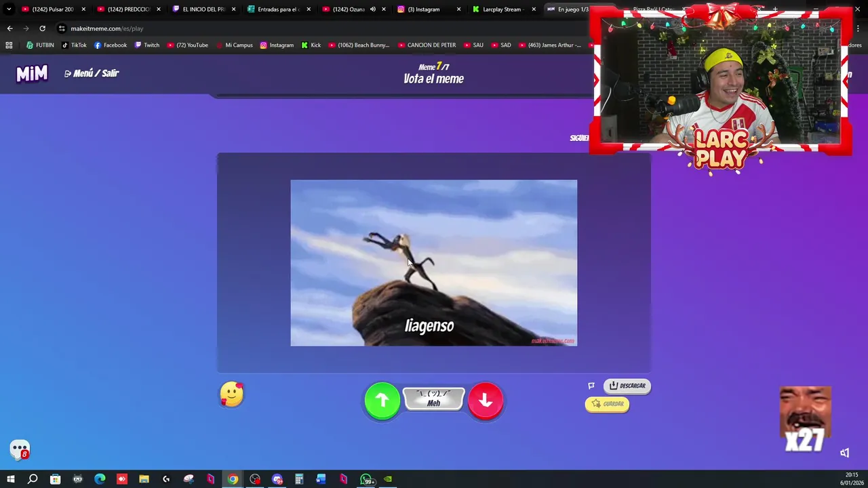Open File Explorer from the taskbar

point(144,479)
